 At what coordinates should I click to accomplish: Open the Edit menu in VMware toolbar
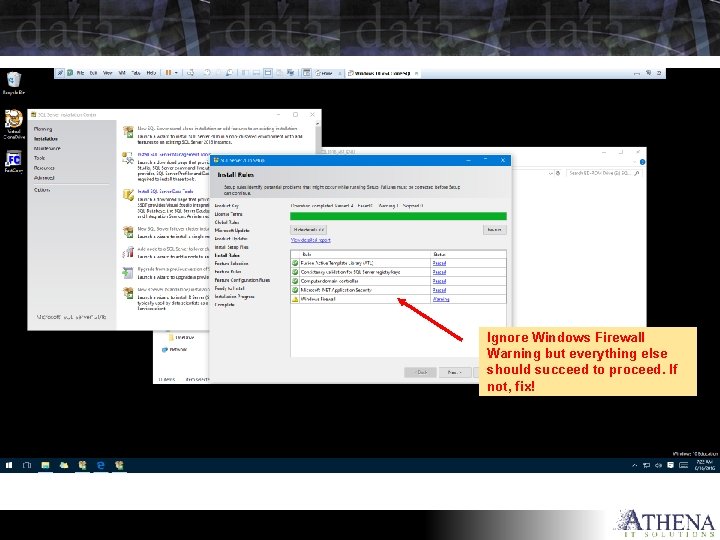(x=94, y=73)
